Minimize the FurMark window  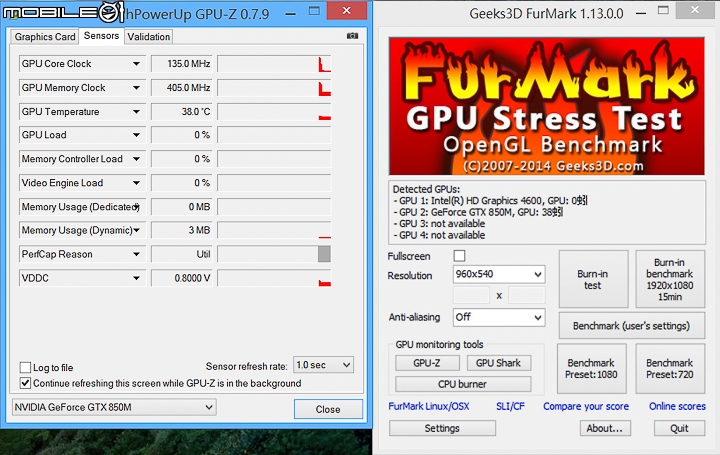coord(642,12)
